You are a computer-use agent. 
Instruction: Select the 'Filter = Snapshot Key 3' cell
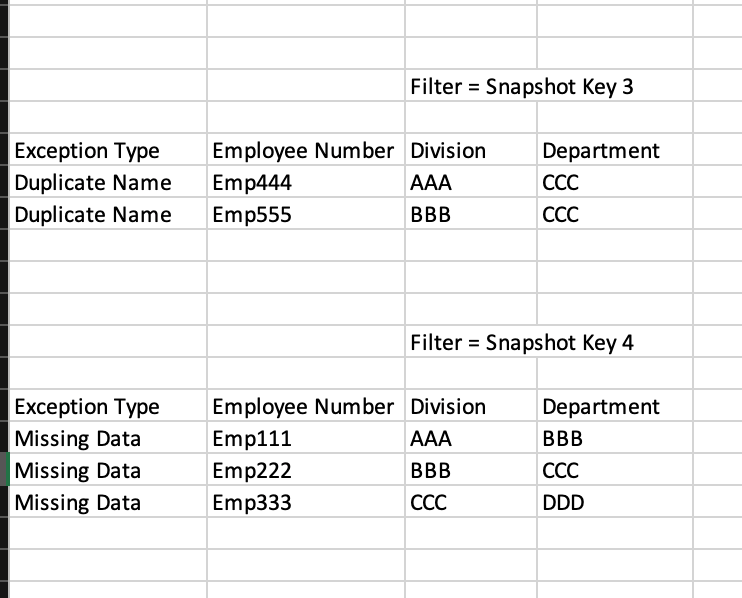(x=471, y=86)
